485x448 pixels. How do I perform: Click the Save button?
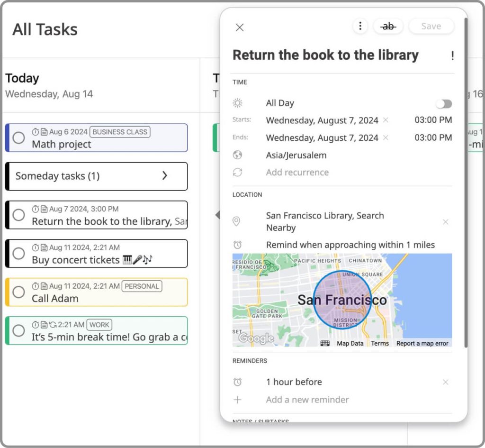pos(431,27)
